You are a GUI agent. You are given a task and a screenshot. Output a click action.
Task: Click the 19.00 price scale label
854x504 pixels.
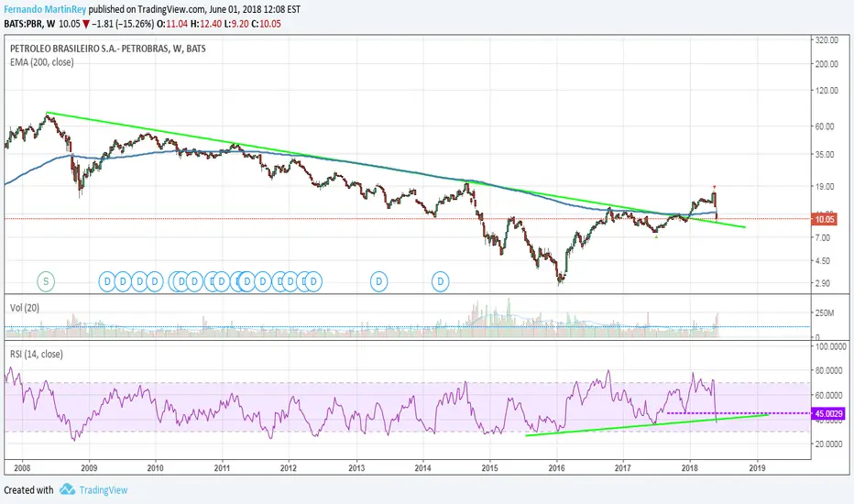(x=825, y=186)
